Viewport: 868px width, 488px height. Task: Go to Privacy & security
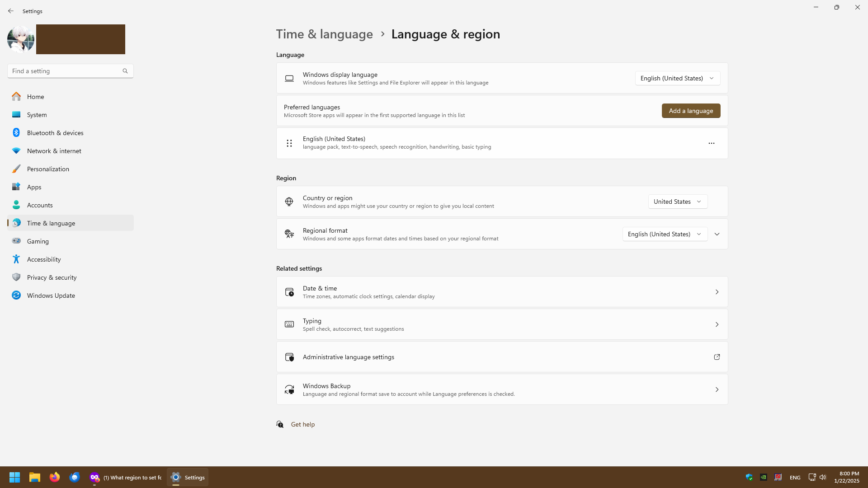71,277
